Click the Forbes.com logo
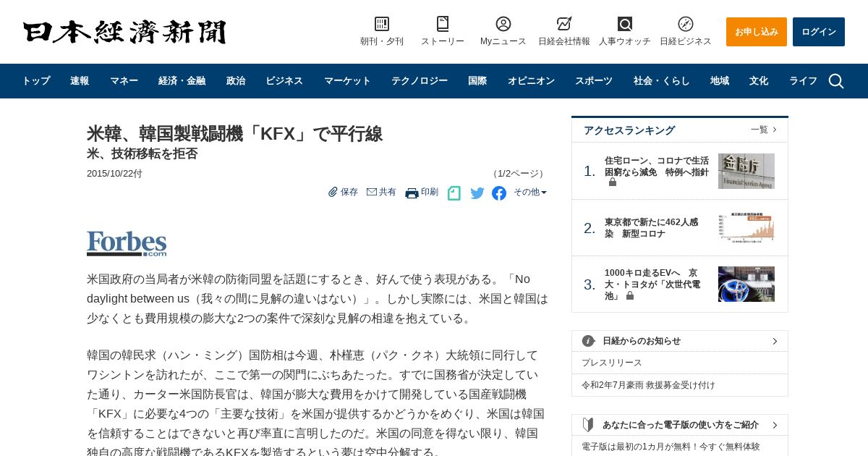The height and width of the screenshot is (456, 868). click(x=127, y=243)
